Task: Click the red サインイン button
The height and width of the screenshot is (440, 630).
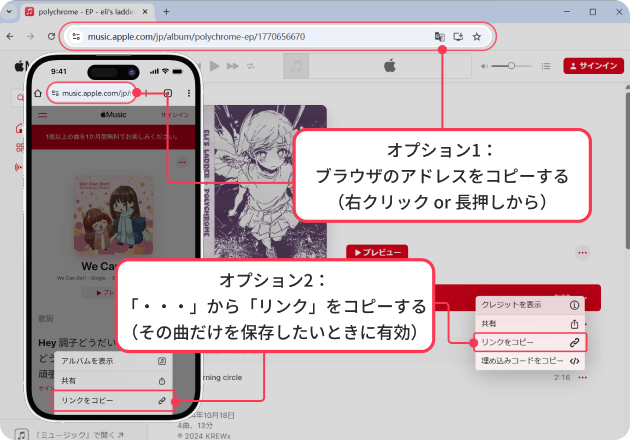Action: click(593, 65)
